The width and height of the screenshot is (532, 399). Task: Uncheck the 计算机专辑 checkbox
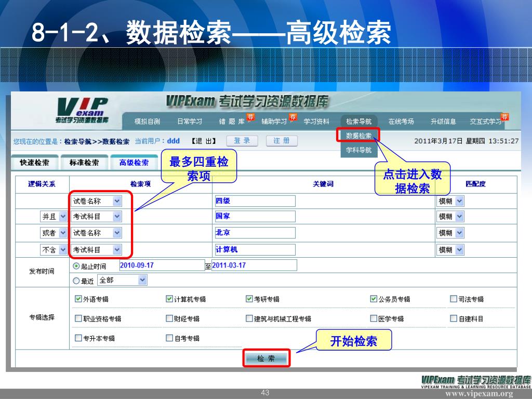point(169,299)
